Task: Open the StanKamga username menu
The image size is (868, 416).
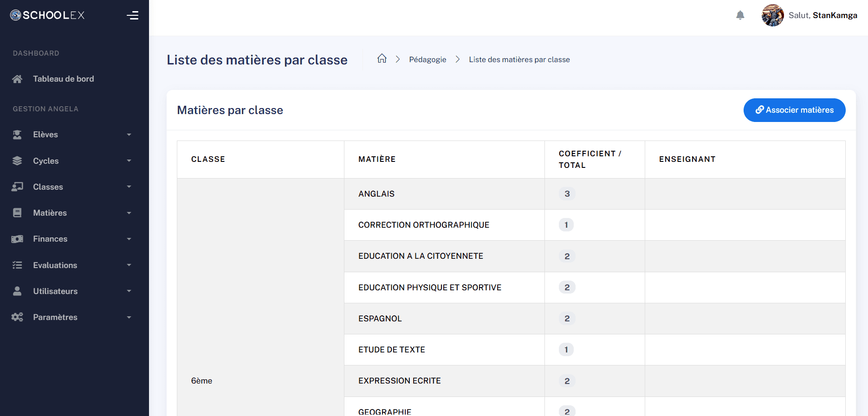Action: [835, 15]
